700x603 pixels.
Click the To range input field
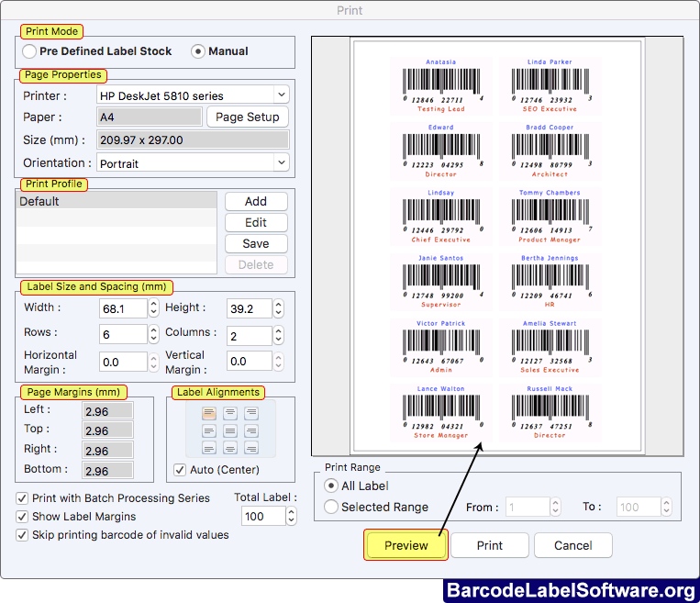639,507
